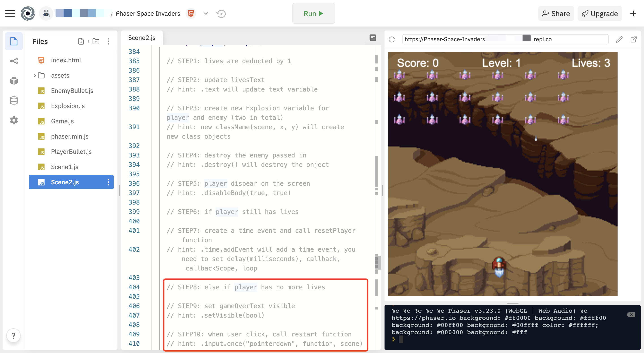The width and height of the screenshot is (644, 353).
Task: Toggle the Files sidebar panel icon
Action: [14, 41]
